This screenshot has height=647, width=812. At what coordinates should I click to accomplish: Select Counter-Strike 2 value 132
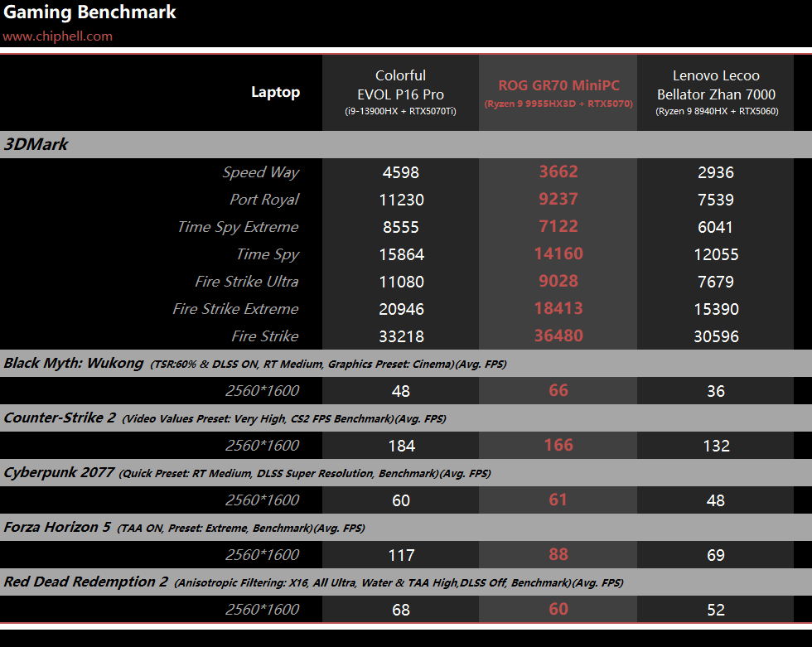point(716,447)
